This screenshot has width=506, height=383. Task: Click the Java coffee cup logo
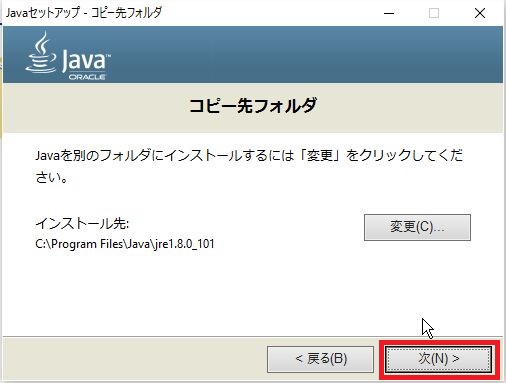point(41,52)
